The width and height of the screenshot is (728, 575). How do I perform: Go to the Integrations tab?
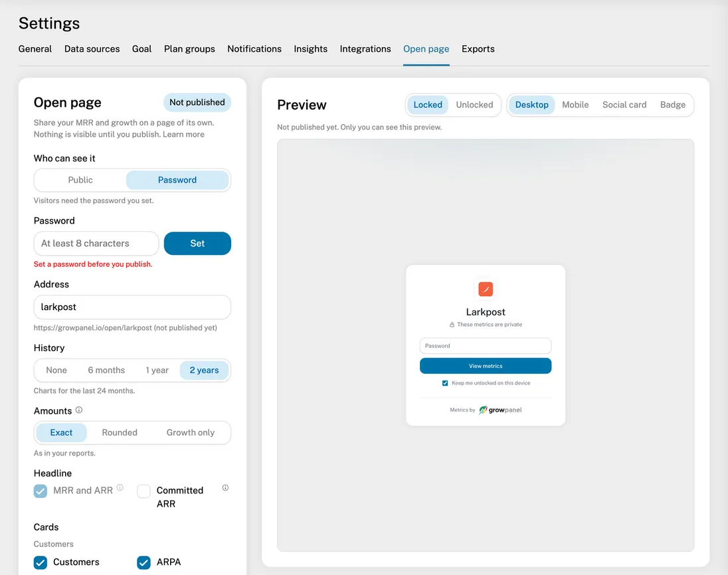365,48
